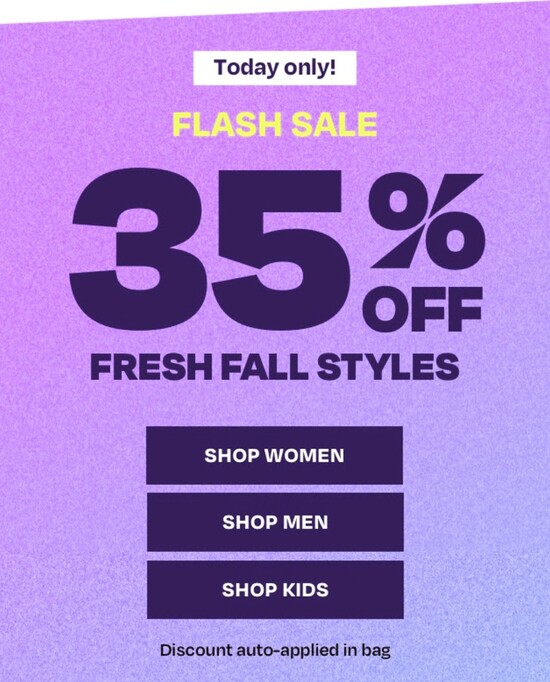Viewport: 550px width, 682px height.
Task: Click the word 'Discount' in the footer note
Action: pos(196,650)
